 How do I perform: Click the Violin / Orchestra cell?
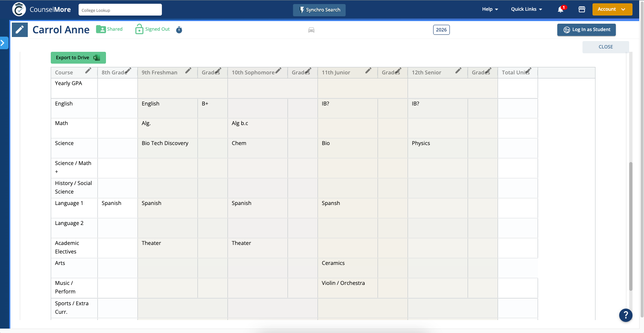click(x=348, y=288)
